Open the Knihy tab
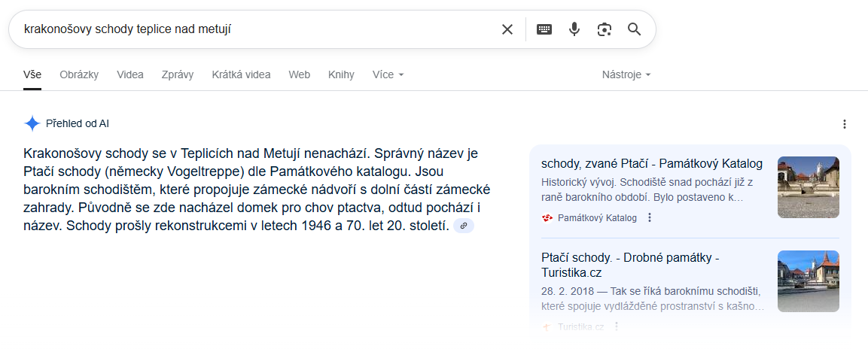Viewport: 868px width, 349px height. pyautogui.click(x=341, y=74)
